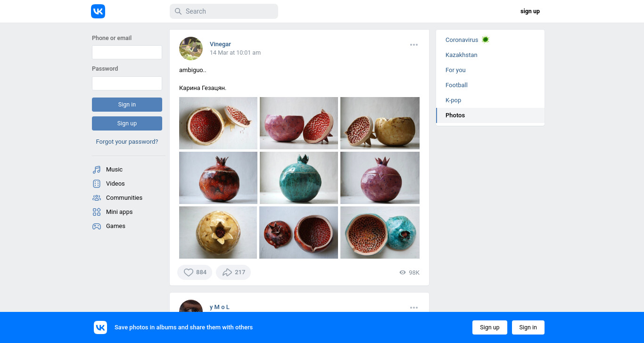The width and height of the screenshot is (644, 343).
Task: Open the Videos section icon
Action: pos(97,184)
